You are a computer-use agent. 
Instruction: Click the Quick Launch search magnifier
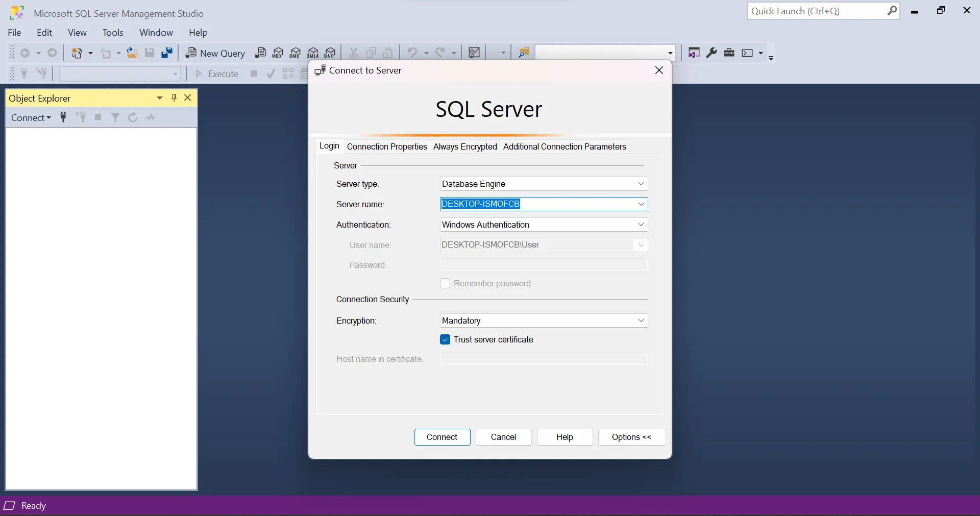click(x=892, y=11)
